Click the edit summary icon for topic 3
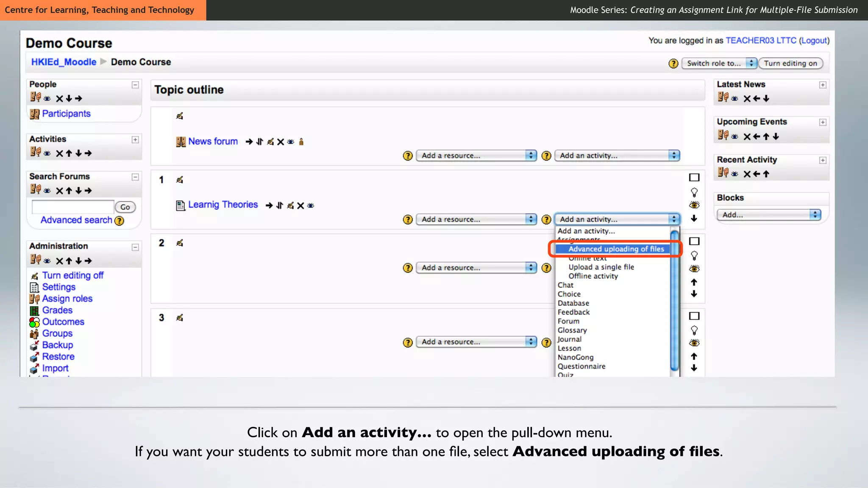Viewport: 868px width, 488px height. (180, 317)
